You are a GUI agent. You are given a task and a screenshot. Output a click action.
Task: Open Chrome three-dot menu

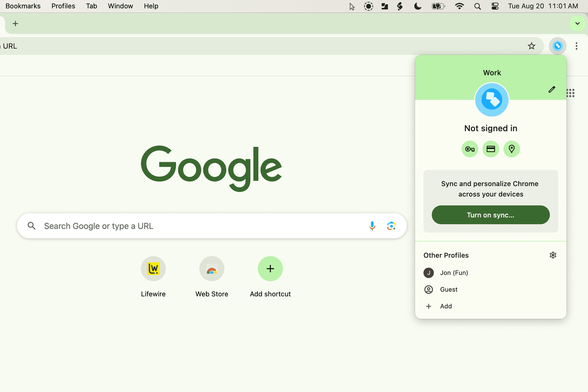[576, 46]
